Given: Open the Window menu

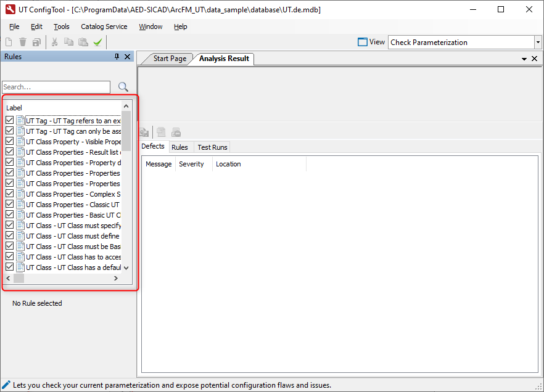Looking at the screenshot, I should 150,27.
